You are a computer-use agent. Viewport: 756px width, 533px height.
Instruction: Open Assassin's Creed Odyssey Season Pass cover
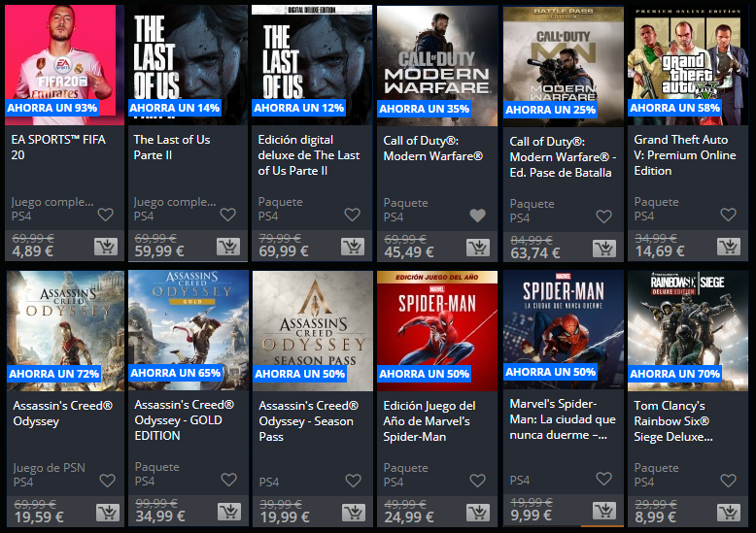coord(313,331)
